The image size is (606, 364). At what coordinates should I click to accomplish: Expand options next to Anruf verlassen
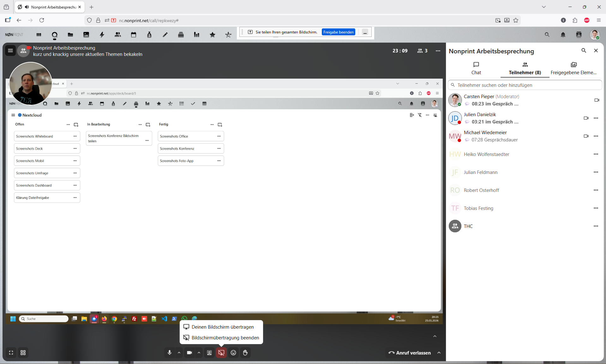point(439,353)
